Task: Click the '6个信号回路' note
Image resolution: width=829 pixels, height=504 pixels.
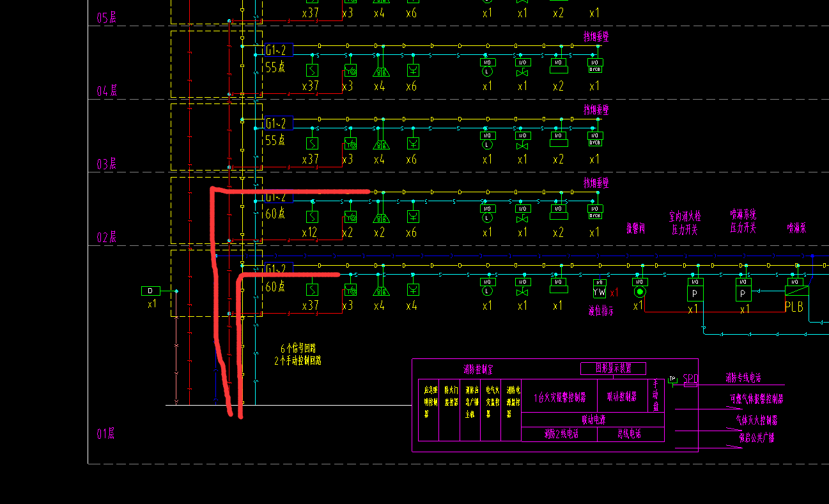Action: [298, 349]
